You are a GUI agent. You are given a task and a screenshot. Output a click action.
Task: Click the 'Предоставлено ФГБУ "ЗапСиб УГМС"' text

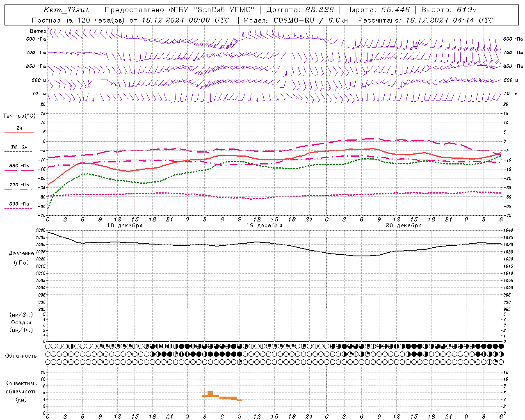180,10
